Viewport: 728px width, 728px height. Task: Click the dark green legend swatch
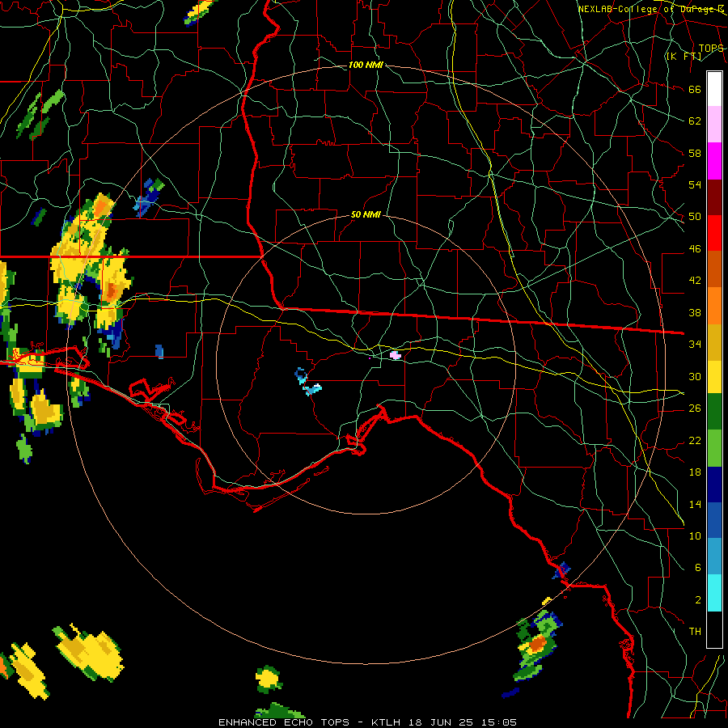pos(714,412)
